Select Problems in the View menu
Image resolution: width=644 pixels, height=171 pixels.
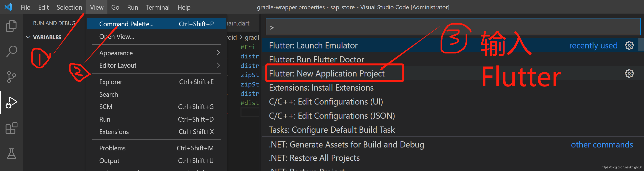tap(157, 148)
